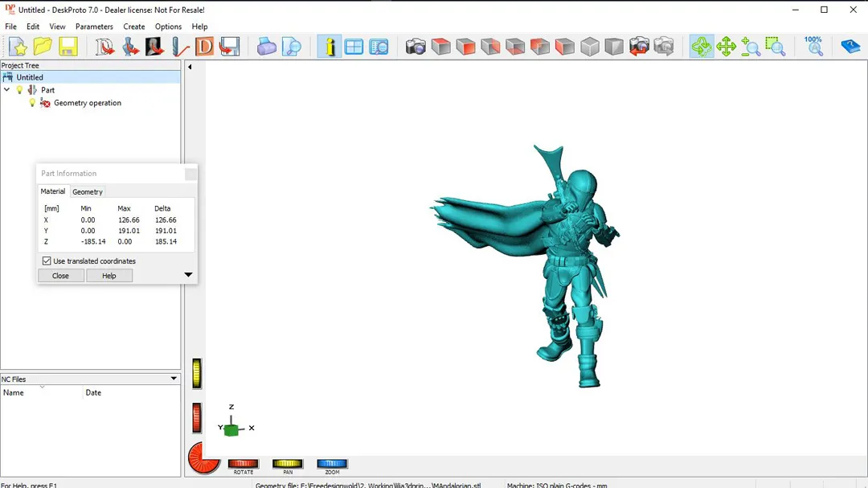Sort NC files by Name column
Screen dimensions: 868x488
(x=42, y=392)
